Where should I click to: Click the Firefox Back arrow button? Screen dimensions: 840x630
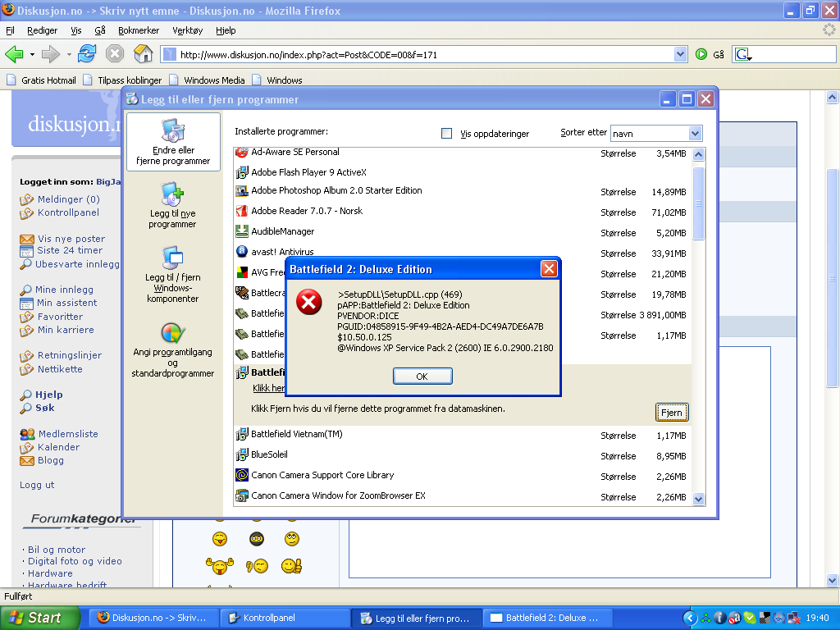(x=14, y=54)
